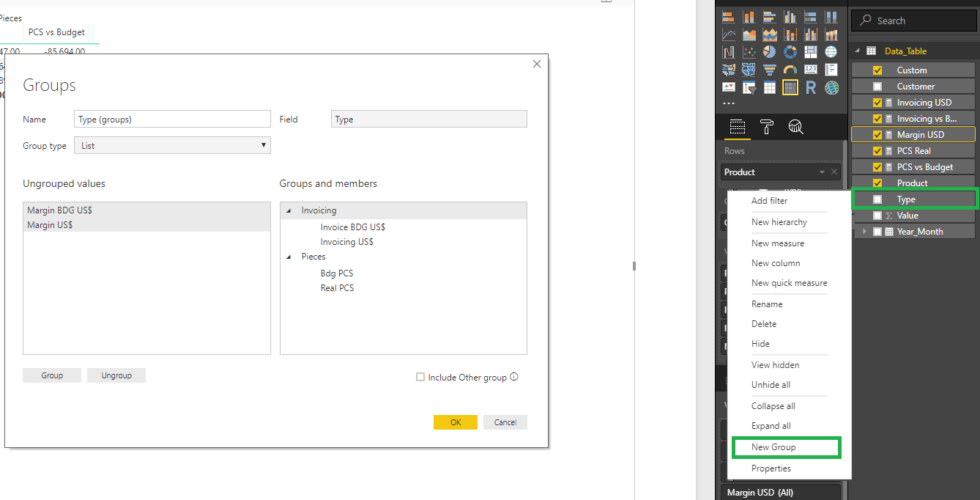Screen dimensions: 980x500
Task: Choose New hierarchy from context menu
Action: [779, 222]
